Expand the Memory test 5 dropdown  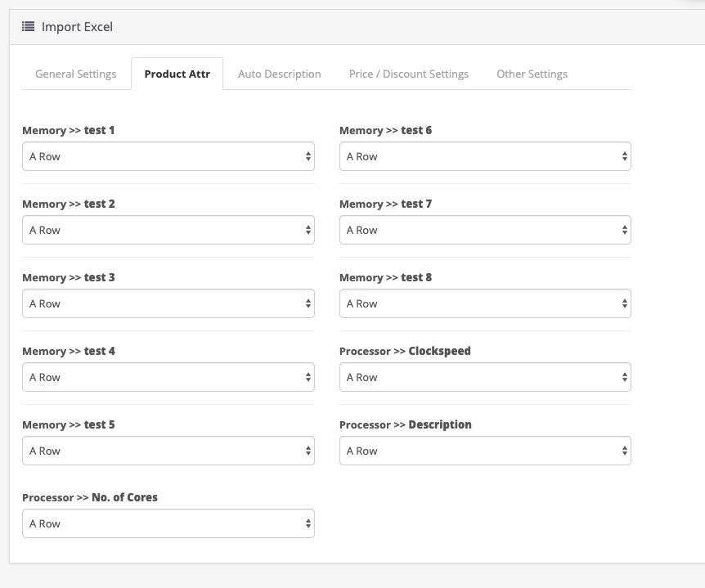point(168,451)
